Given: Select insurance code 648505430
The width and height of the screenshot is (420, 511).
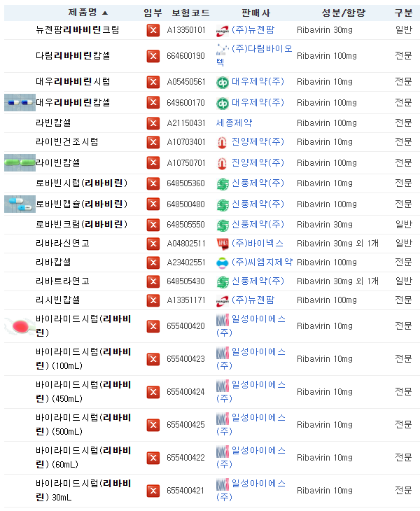Looking at the screenshot, I should point(185,281).
